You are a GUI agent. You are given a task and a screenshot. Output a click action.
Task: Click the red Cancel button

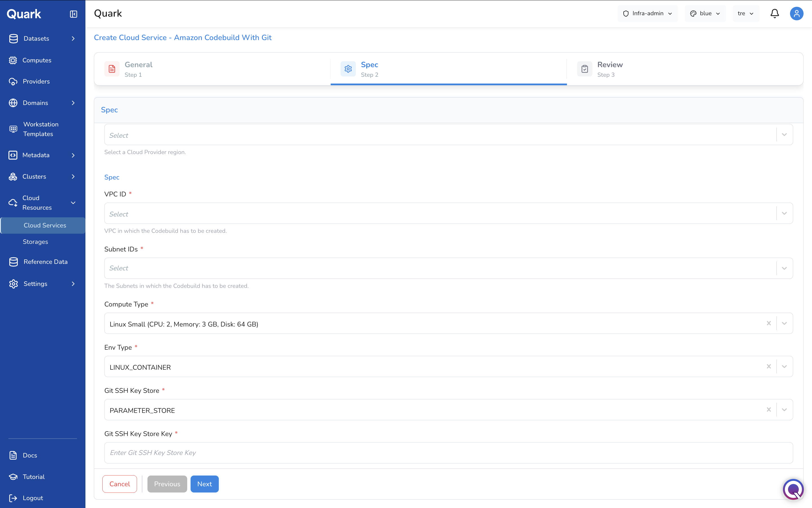(120, 484)
